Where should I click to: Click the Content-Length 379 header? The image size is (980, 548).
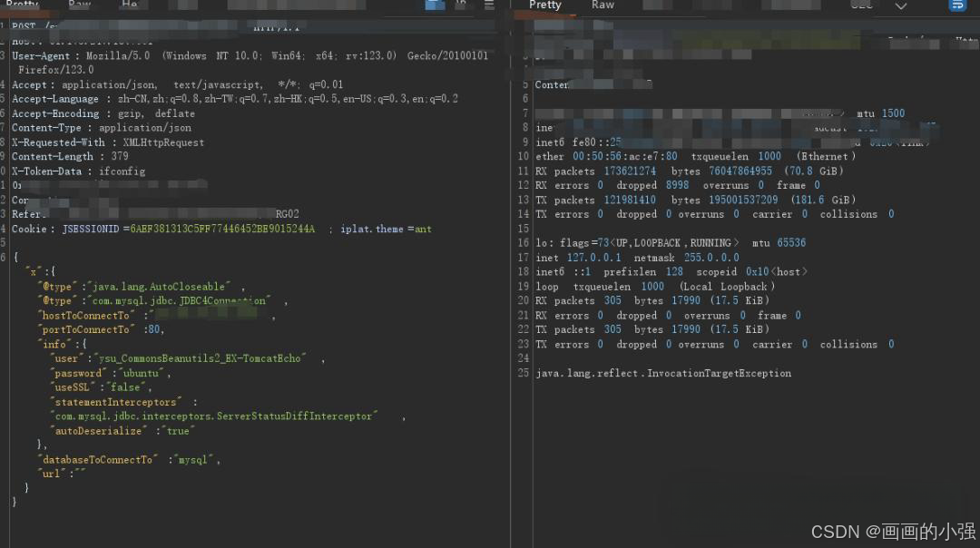pyautogui.click(x=70, y=156)
